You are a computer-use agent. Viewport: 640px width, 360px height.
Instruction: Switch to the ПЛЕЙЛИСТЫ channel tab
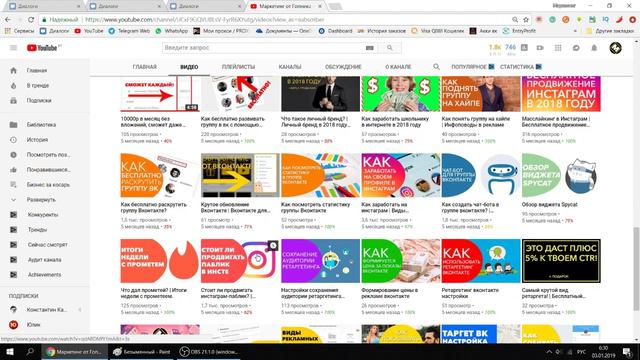pos(238,67)
